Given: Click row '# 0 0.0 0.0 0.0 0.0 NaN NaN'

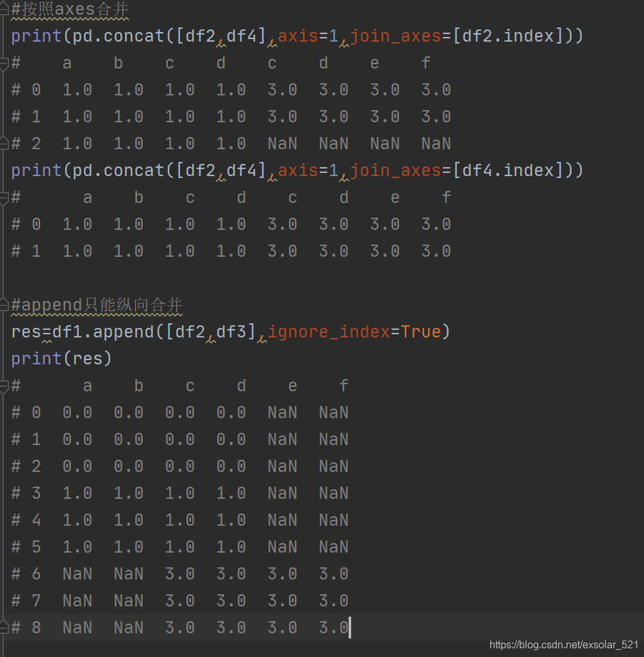Looking at the screenshot, I should coord(180,413).
